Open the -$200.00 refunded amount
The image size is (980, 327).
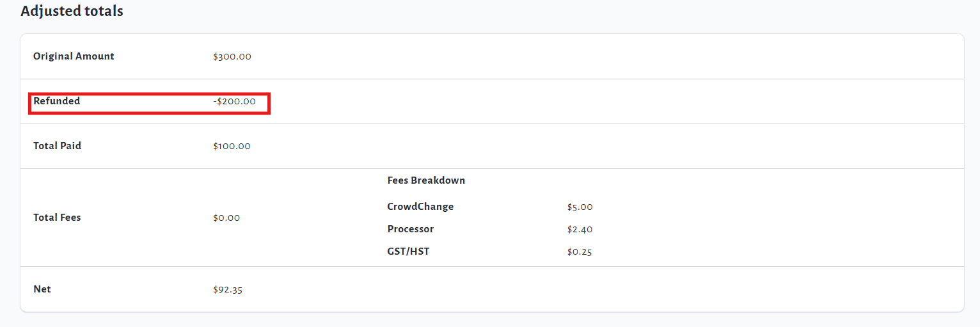point(234,101)
